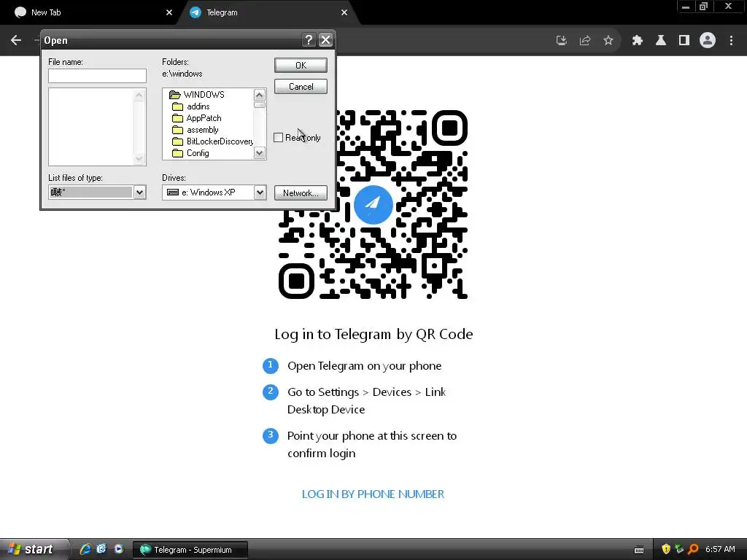Image resolution: width=747 pixels, height=560 pixels.
Task: Launch the media player quick launch icon
Action: [118, 549]
